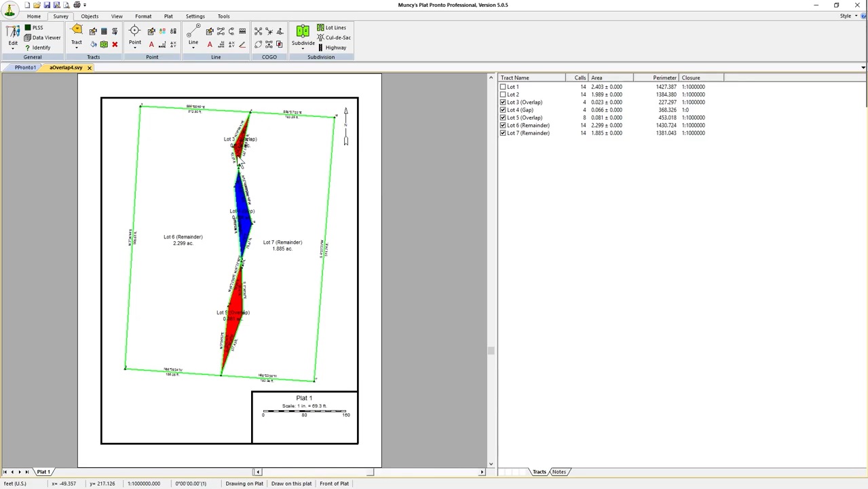The width and height of the screenshot is (868, 489).
Task: Click the green split-lots icon in Tracts
Action: click(104, 45)
